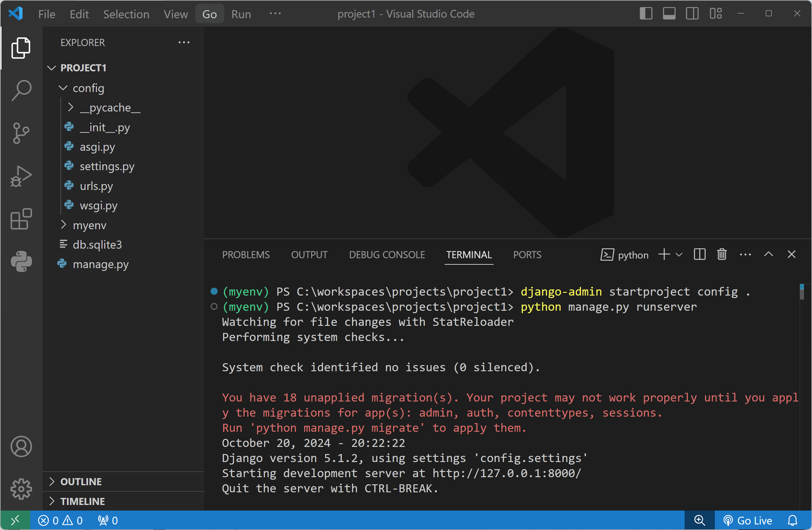Open the Manage gear settings icon
This screenshot has width=812, height=530.
tap(21, 489)
